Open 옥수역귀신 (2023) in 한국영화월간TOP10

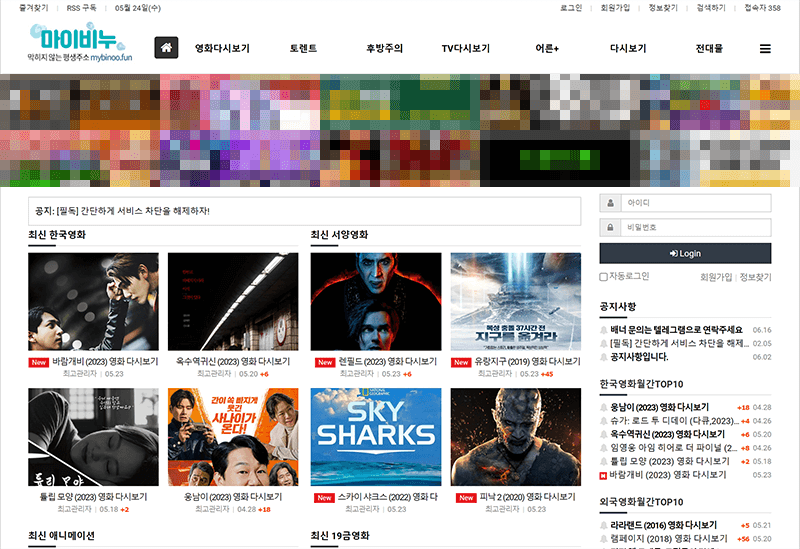667,435
